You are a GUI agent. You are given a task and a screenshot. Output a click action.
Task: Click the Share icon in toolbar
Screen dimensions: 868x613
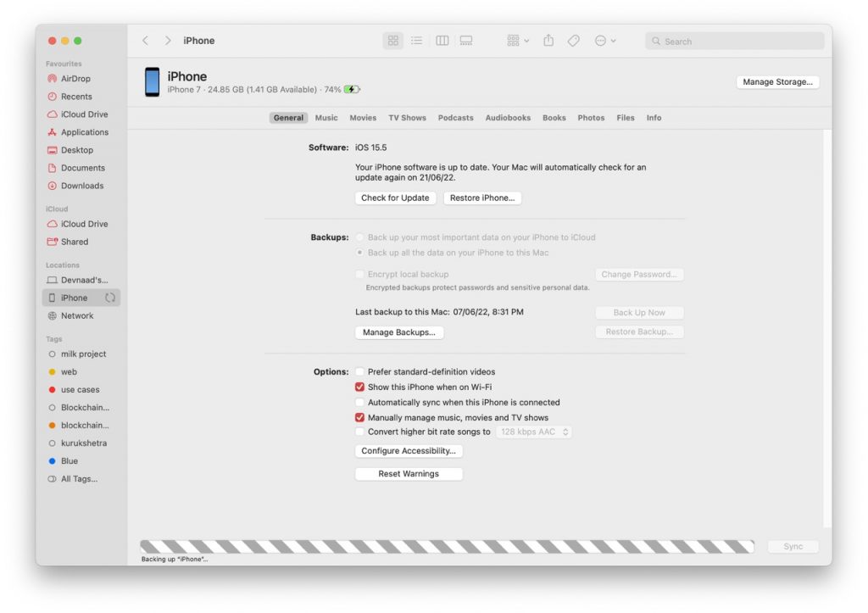(548, 40)
